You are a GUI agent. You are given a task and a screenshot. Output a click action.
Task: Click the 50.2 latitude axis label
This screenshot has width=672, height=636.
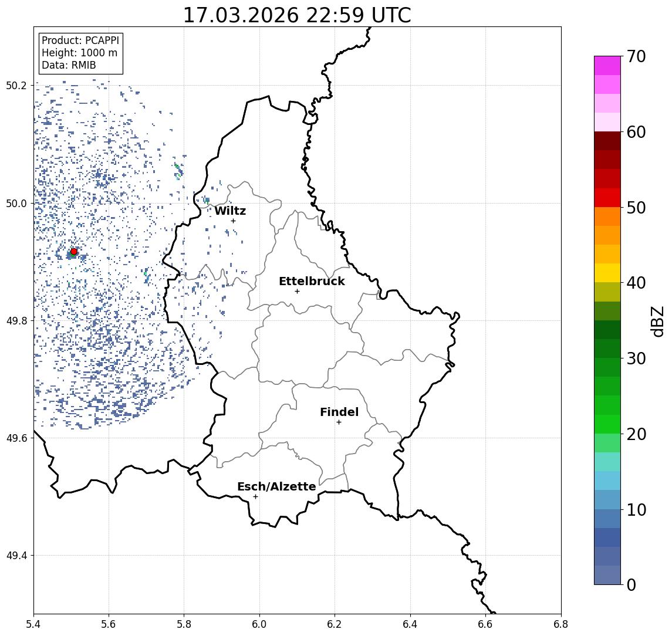(16, 85)
